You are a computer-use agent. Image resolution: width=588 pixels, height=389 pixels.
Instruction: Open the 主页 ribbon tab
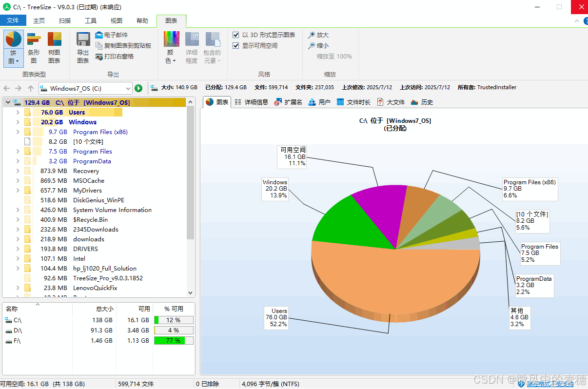click(x=39, y=20)
